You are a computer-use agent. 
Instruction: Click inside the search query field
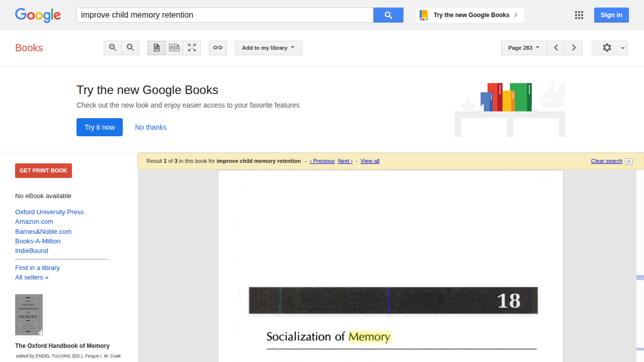225,15
